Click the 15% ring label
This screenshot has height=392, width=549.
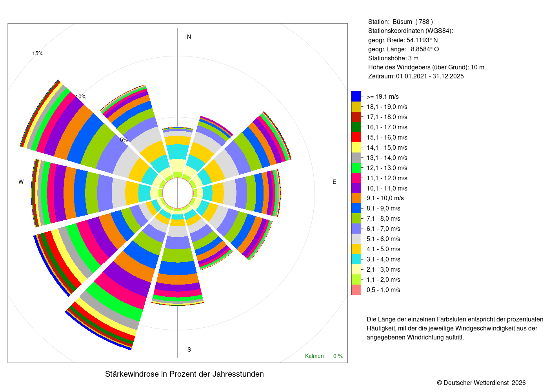(x=38, y=53)
